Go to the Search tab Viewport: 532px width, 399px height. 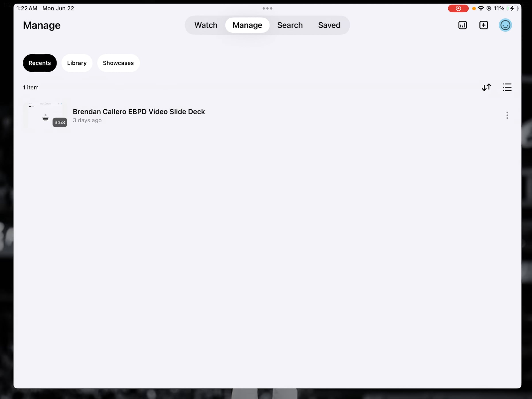click(x=290, y=25)
